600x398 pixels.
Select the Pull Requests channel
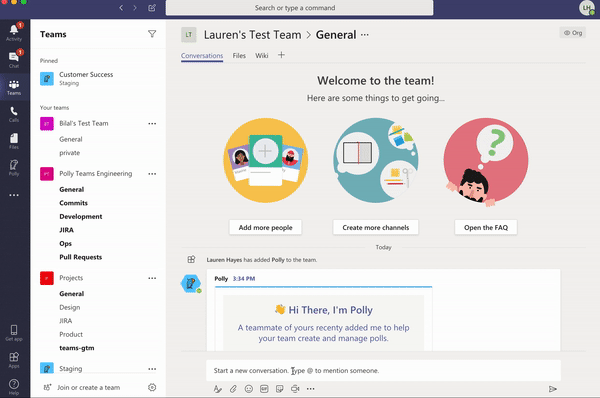coord(81,257)
